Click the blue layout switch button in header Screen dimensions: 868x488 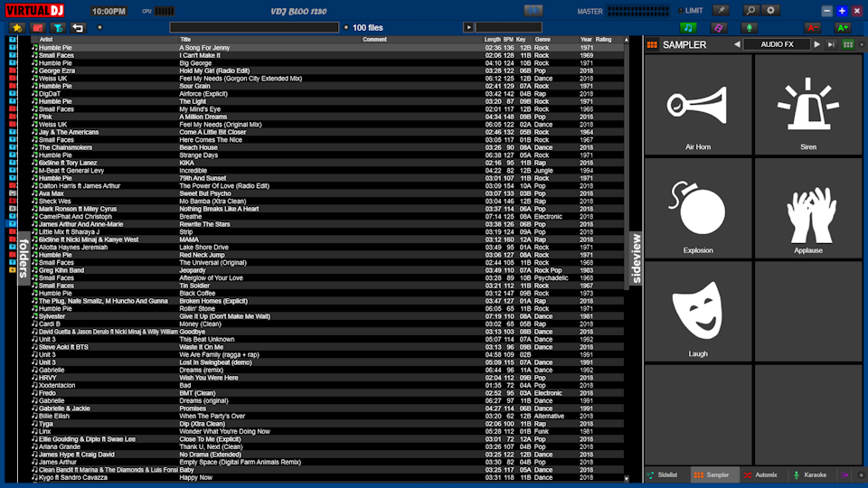533,11
